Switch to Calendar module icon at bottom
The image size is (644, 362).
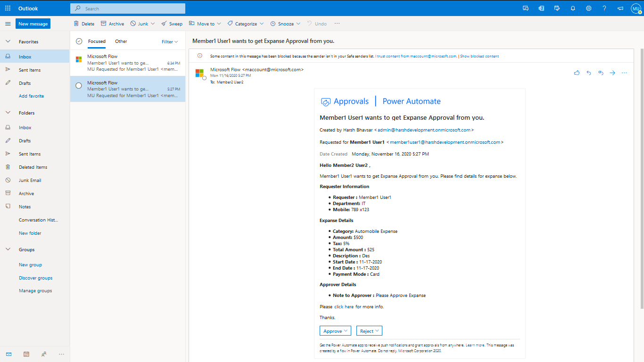[26, 354]
